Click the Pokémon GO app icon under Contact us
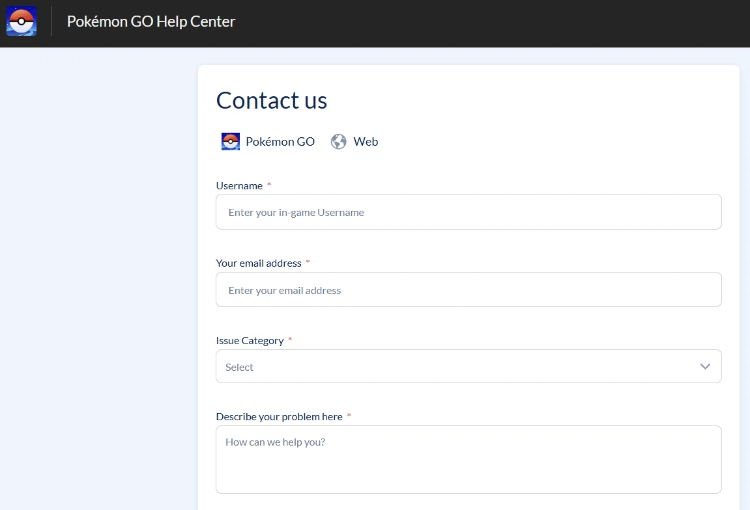750x510 pixels. click(x=231, y=141)
